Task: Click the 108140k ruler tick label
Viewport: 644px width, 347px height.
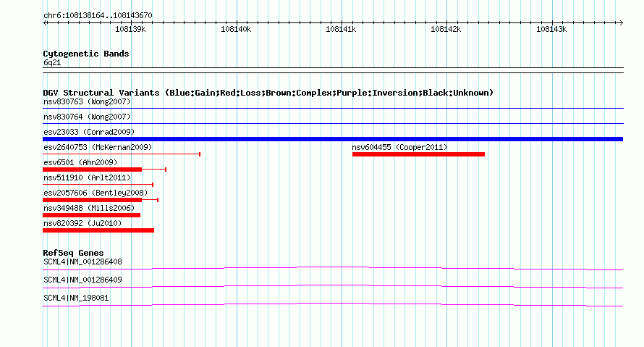Action: coord(236,29)
